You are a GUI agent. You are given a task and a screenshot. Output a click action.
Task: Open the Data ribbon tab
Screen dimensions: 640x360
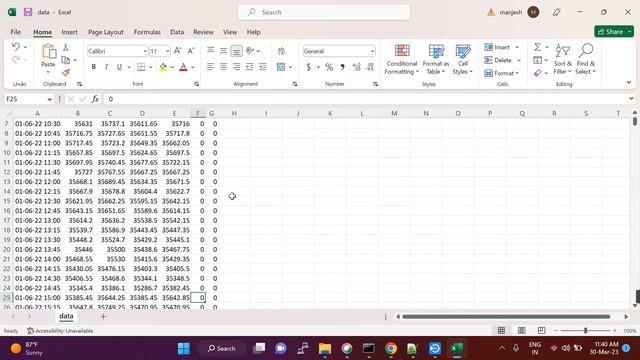coord(177,32)
